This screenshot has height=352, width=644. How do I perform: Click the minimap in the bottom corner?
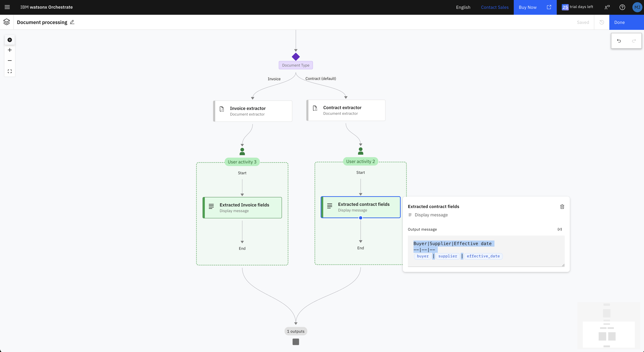pos(609,326)
